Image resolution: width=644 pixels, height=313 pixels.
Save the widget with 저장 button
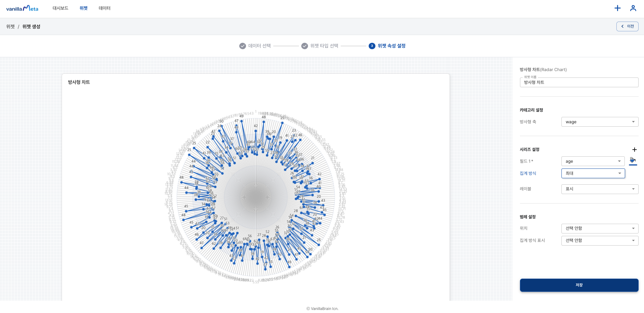(579, 285)
